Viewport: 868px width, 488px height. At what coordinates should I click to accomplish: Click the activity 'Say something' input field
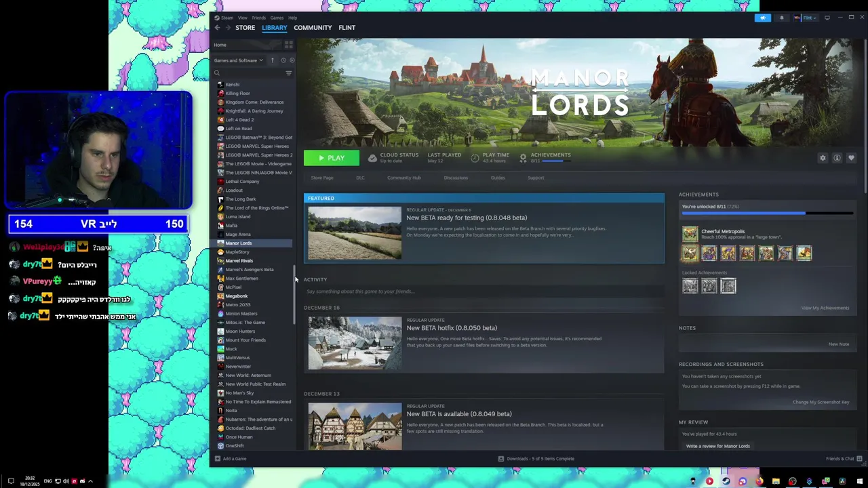484,291
